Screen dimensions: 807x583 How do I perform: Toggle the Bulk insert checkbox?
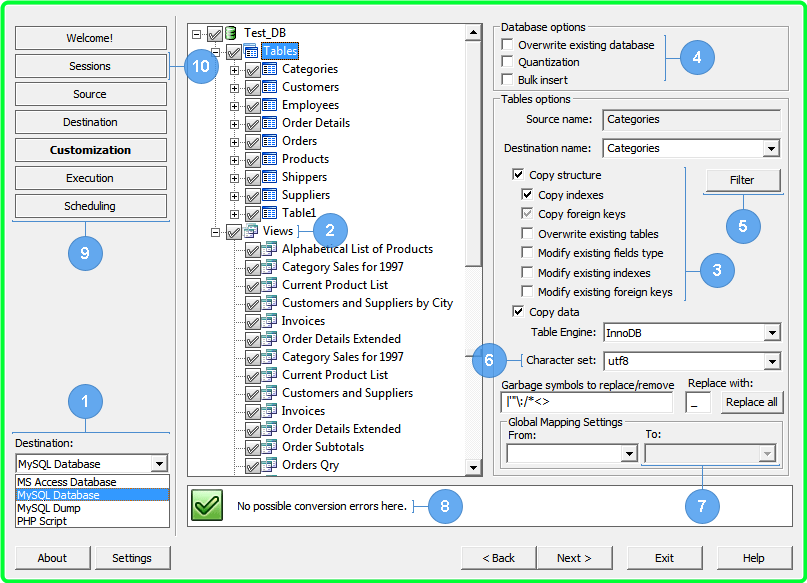pos(508,79)
